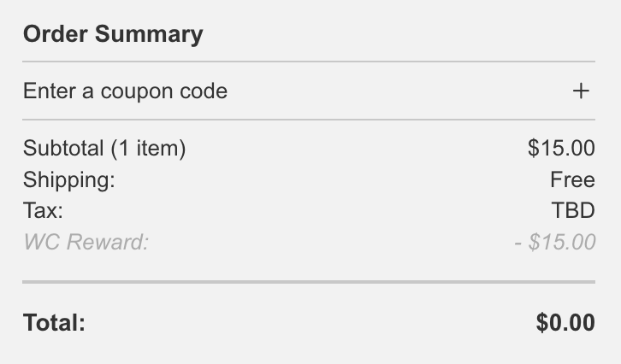621x364 pixels.
Task: Click the divider below Order Summary heading
Action: point(308,62)
